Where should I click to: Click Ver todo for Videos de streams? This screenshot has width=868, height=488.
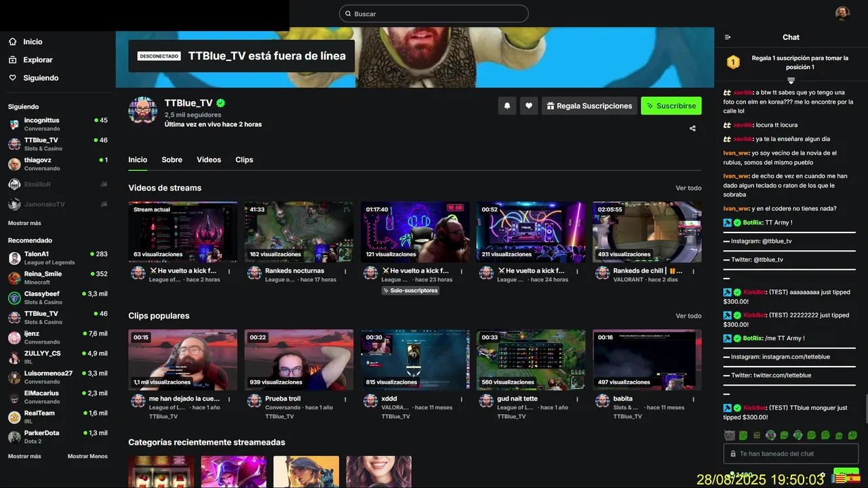688,188
